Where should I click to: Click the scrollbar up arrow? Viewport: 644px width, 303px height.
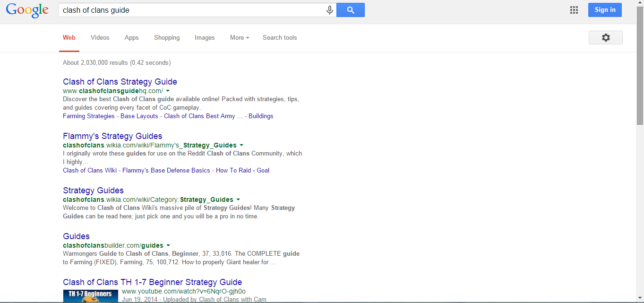(x=640, y=3)
